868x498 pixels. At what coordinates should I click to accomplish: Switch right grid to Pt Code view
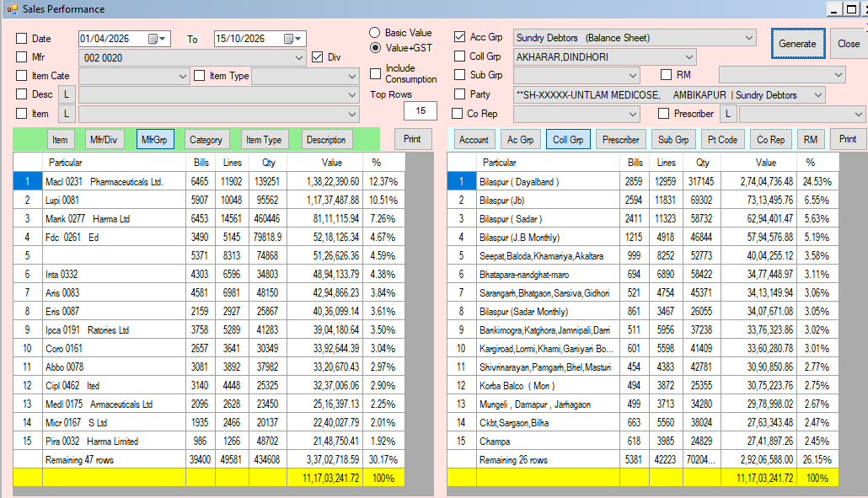click(722, 139)
